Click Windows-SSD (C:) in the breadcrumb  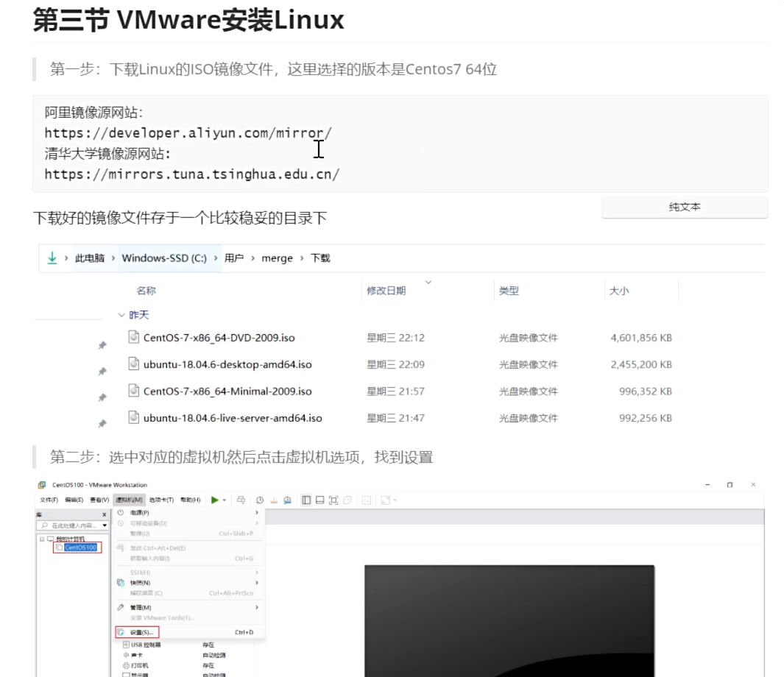point(164,258)
